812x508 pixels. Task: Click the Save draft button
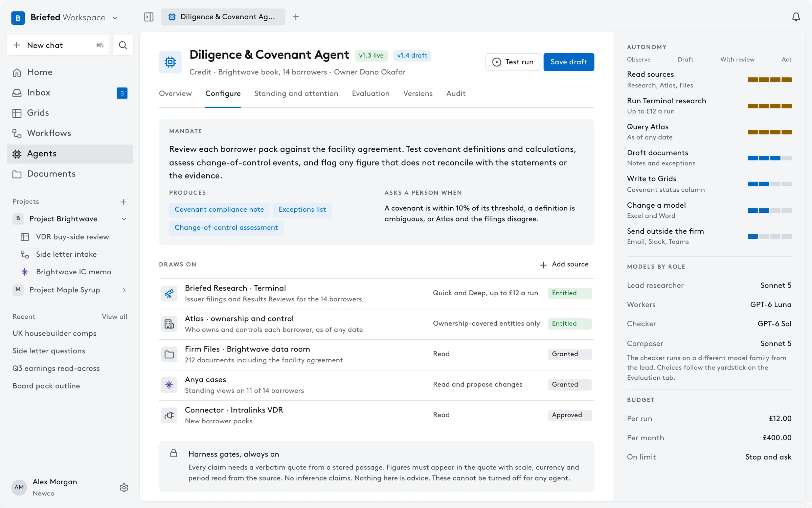569,62
